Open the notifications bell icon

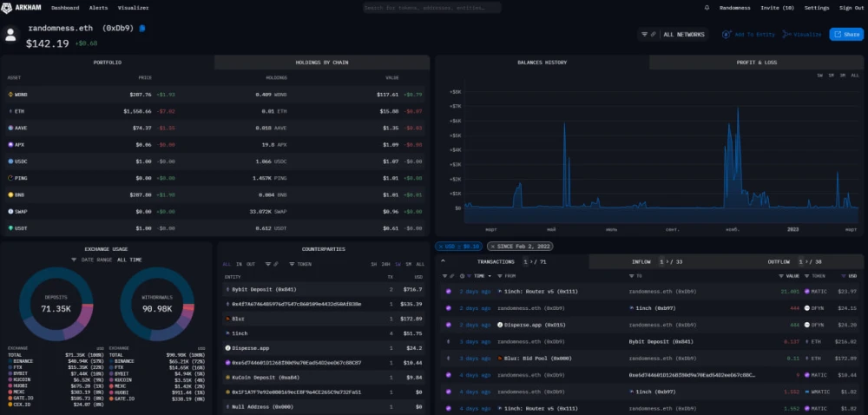707,8
